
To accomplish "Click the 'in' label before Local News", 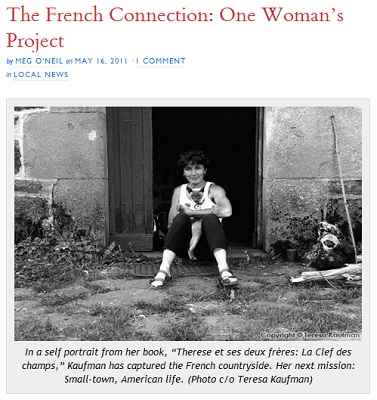I will coord(9,75).
